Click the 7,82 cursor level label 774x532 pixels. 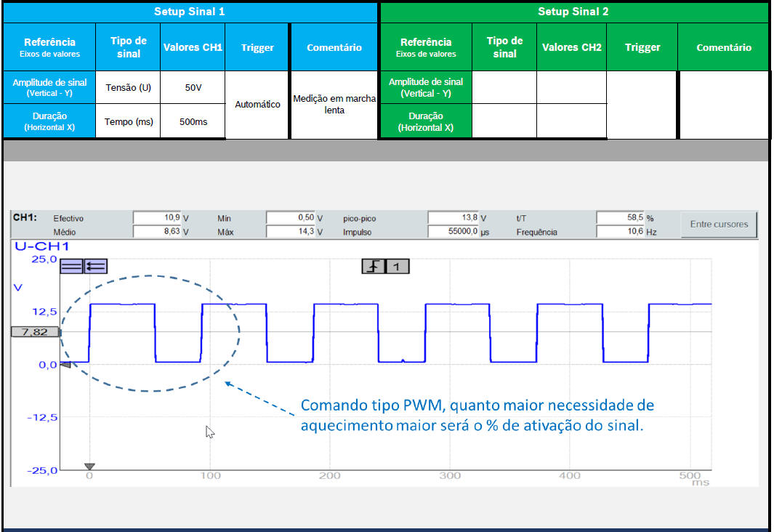point(34,332)
